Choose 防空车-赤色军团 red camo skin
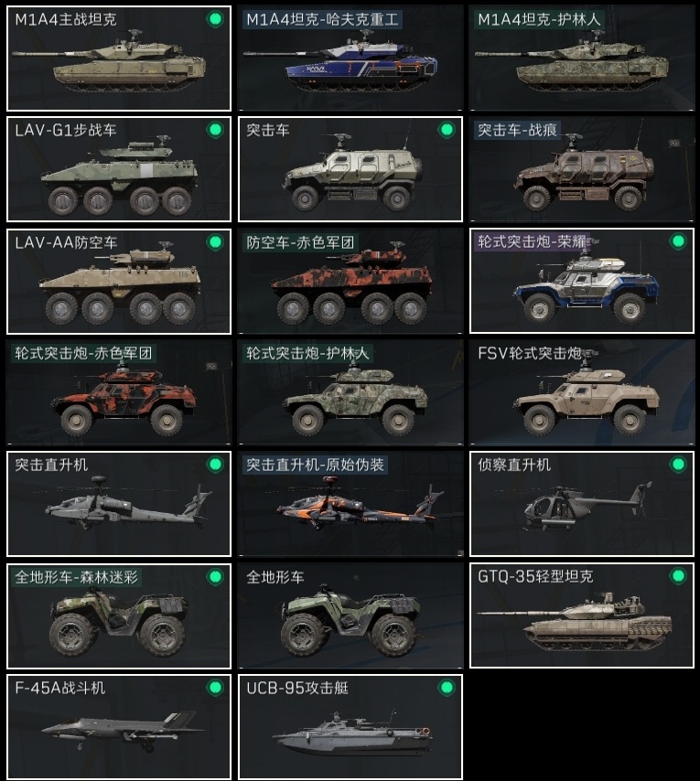The width and height of the screenshot is (700, 781). coord(350,282)
